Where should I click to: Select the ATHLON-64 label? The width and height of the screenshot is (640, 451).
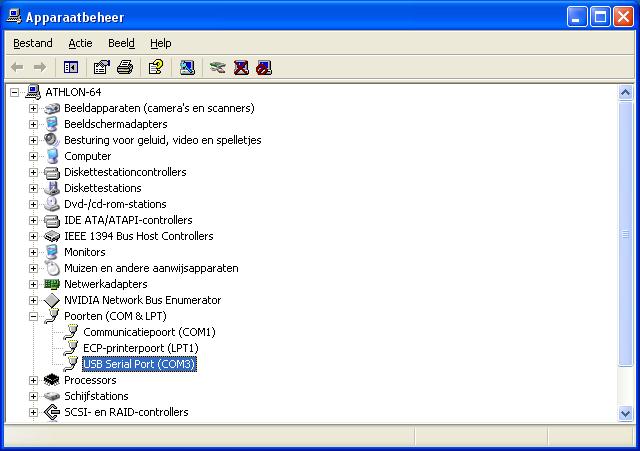click(73, 92)
